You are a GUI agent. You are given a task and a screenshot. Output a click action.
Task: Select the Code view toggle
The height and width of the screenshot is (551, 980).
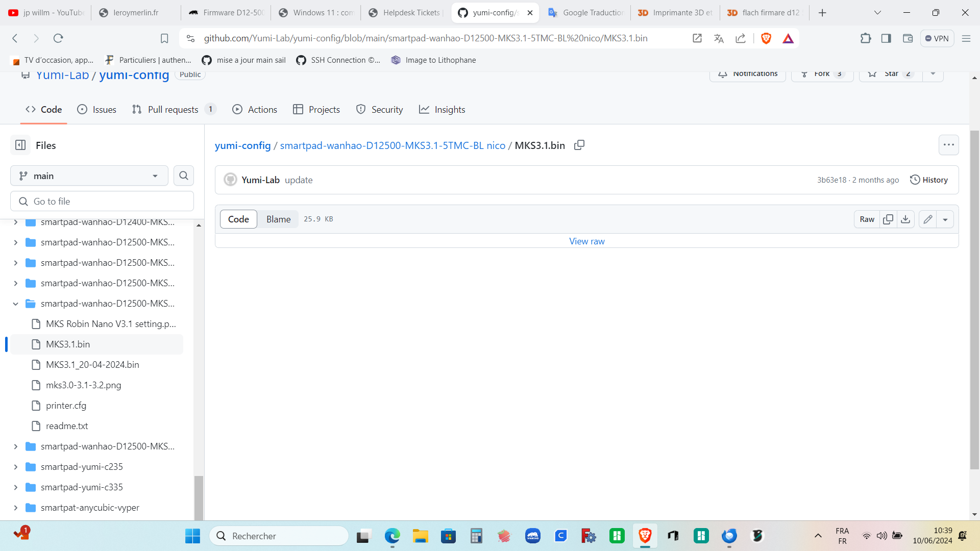(x=238, y=219)
